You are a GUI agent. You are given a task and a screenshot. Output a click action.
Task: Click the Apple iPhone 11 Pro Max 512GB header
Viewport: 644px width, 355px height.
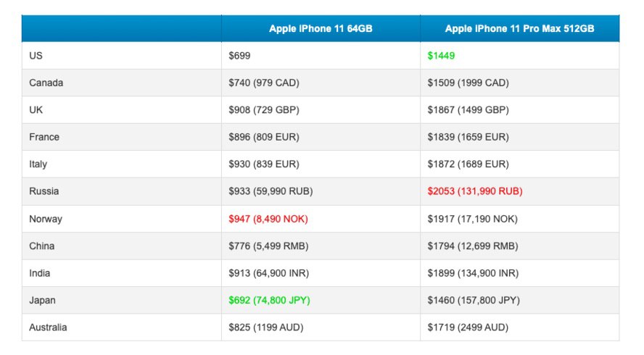[x=519, y=28]
